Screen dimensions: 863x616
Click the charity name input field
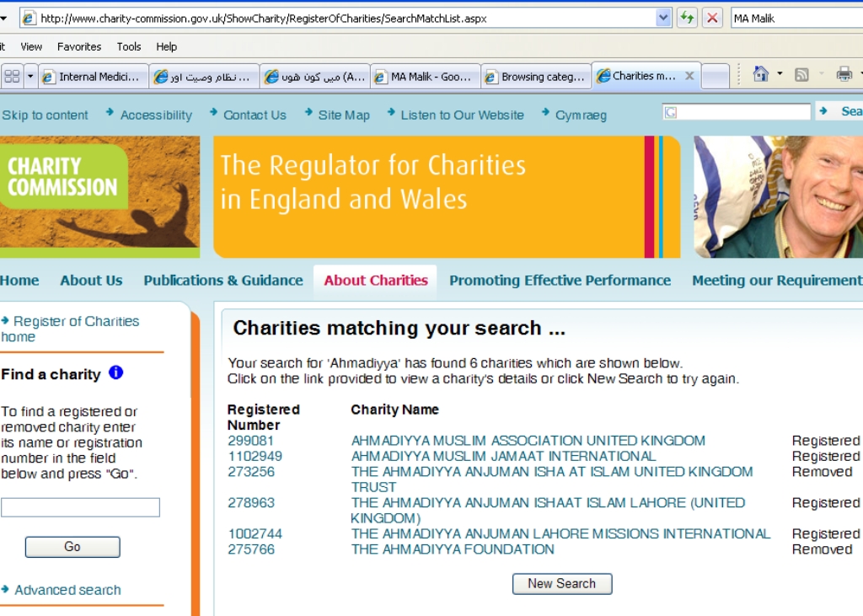80,507
